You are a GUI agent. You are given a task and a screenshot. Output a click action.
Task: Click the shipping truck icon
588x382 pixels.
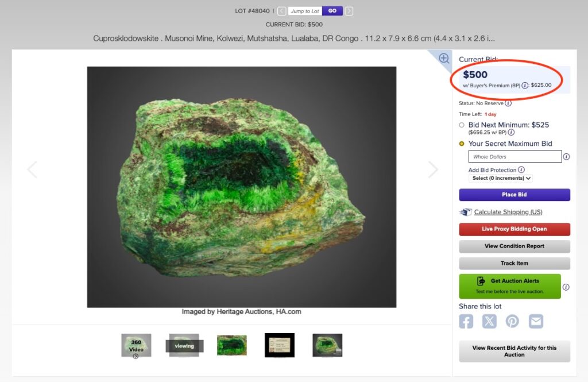click(466, 211)
